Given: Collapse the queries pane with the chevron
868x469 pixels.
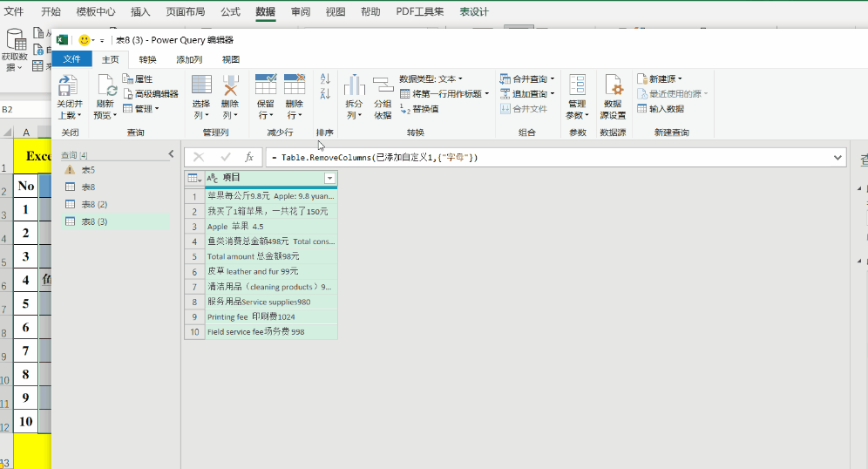Looking at the screenshot, I should 171,154.
